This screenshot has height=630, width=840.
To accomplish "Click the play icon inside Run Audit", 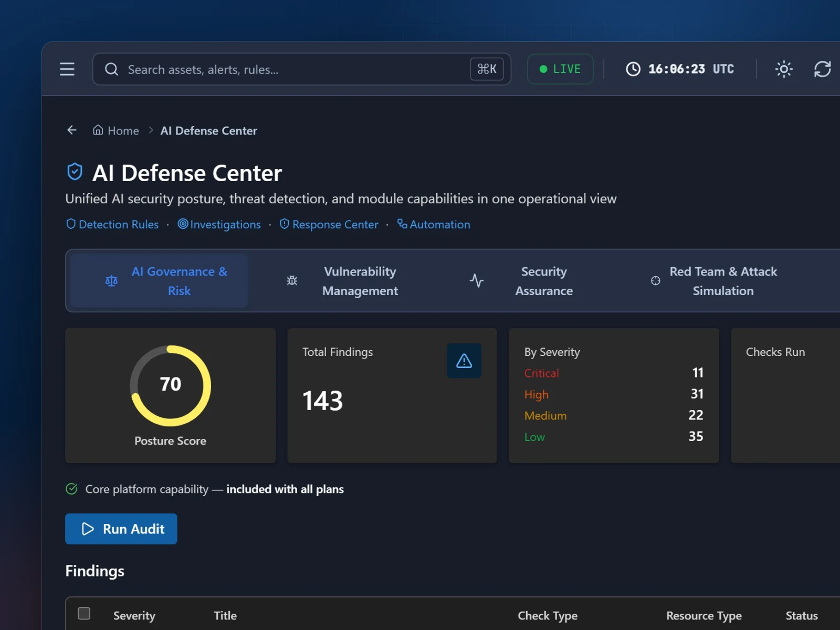I will pyautogui.click(x=88, y=529).
